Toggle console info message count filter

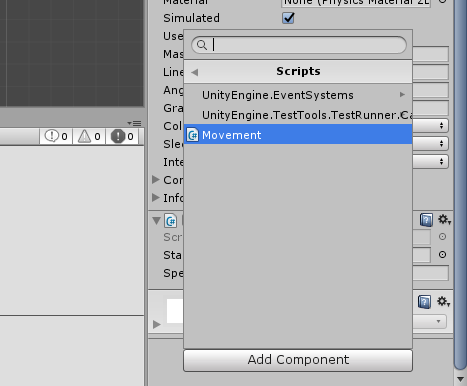click(x=56, y=136)
